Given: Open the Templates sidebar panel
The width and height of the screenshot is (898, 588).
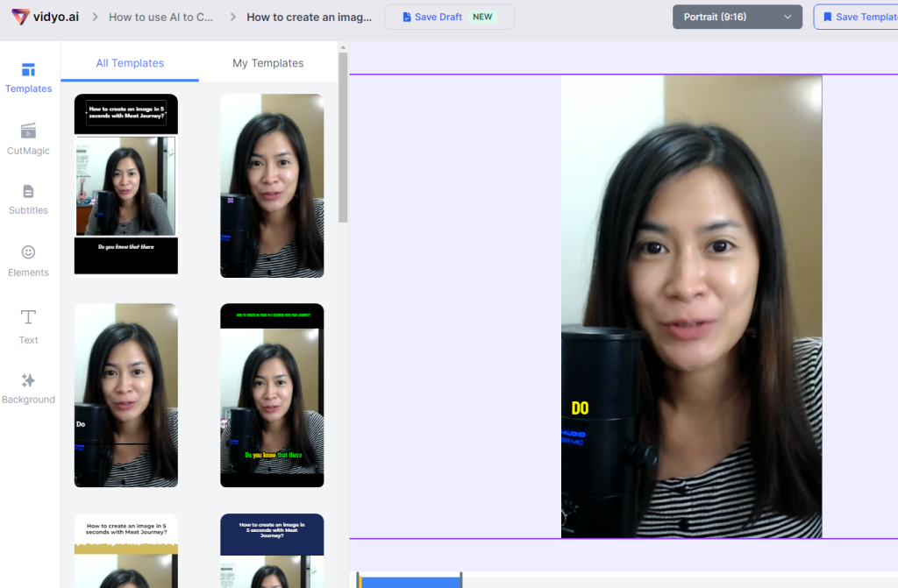Looking at the screenshot, I should [x=28, y=77].
